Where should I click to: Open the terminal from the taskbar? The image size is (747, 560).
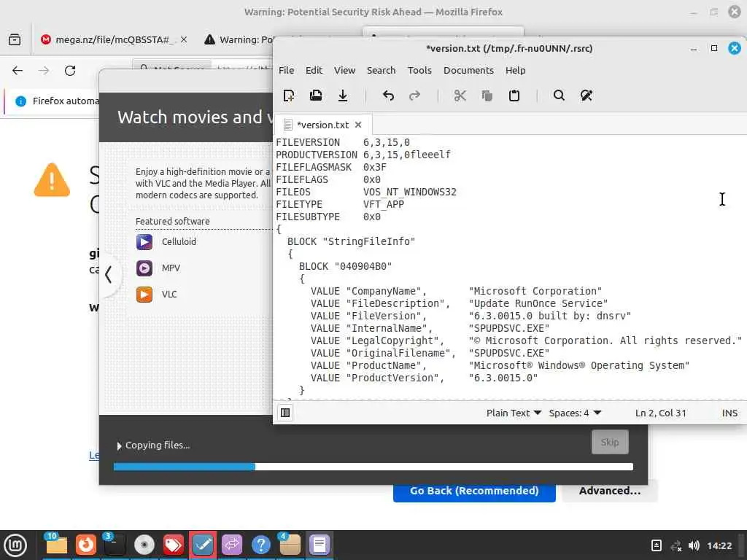pyautogui.click(x=115, y=545)
